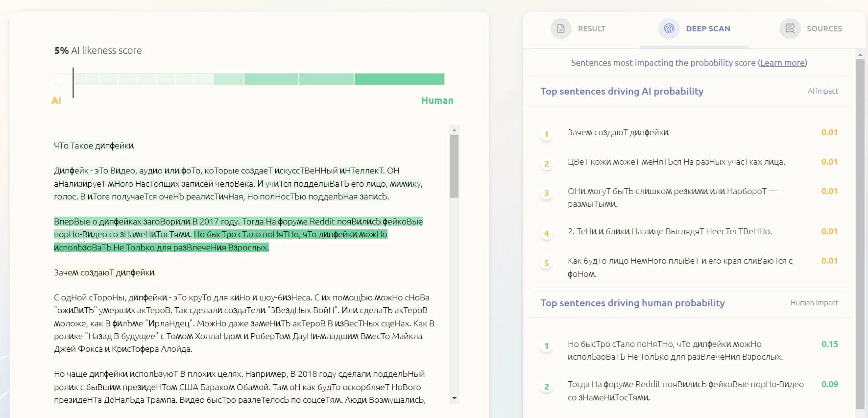Click the second AI sentence about skin color
Image resolution: width=868 pixels, height=418 pixels.
coord(676,162)
